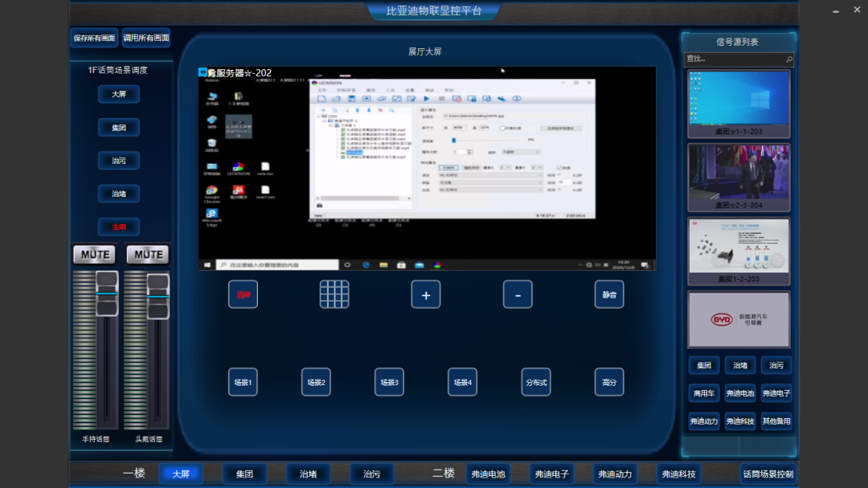The height and width of the screenshot is (488, 868).
Task: Click the transparency slider in the LEDVISION window
Action: 454,140
